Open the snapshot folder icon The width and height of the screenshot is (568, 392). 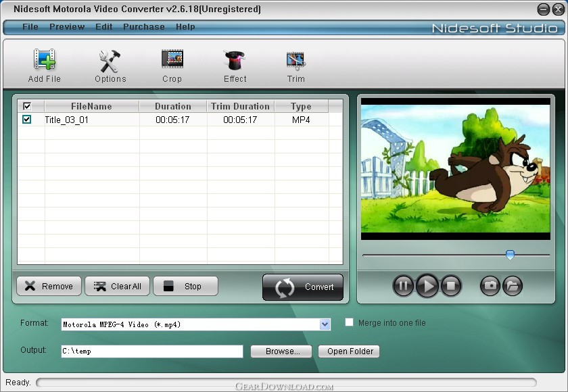tap(513, 286)
